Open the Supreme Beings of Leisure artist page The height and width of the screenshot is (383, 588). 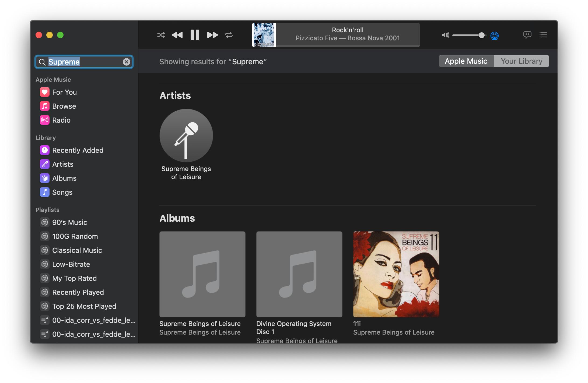pos(186,136)
